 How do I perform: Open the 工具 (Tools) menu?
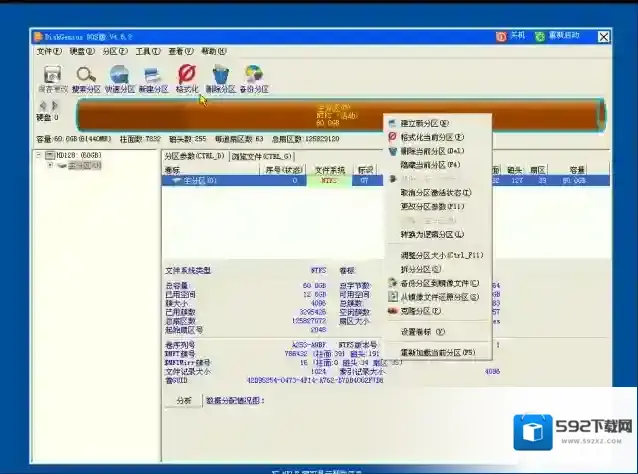pyautogui.click(x=147, y=51)
